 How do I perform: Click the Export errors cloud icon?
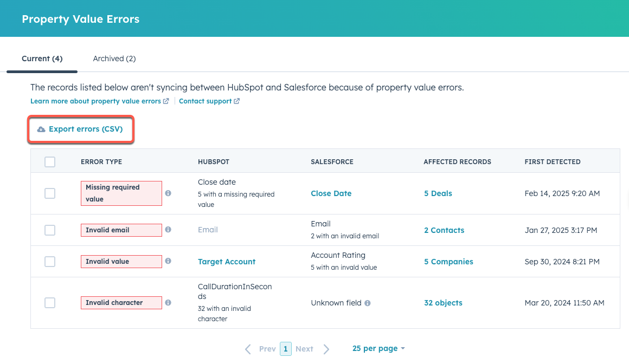coord(40,129)
